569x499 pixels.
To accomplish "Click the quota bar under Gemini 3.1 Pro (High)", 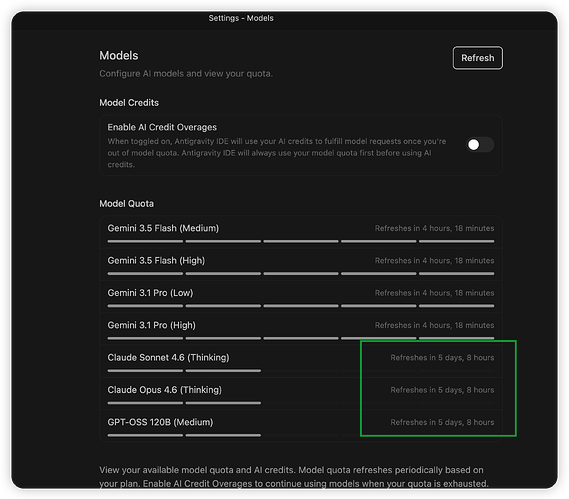I will tap(301, 338).
